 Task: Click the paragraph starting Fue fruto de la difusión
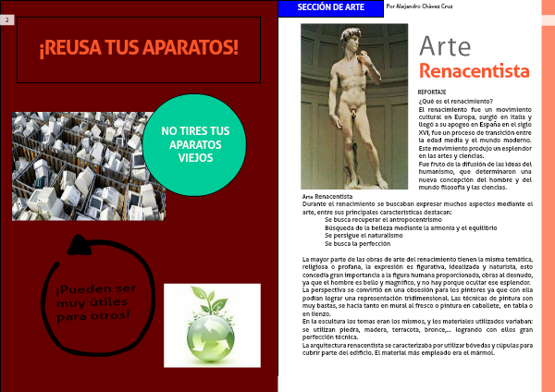point(475,176)
